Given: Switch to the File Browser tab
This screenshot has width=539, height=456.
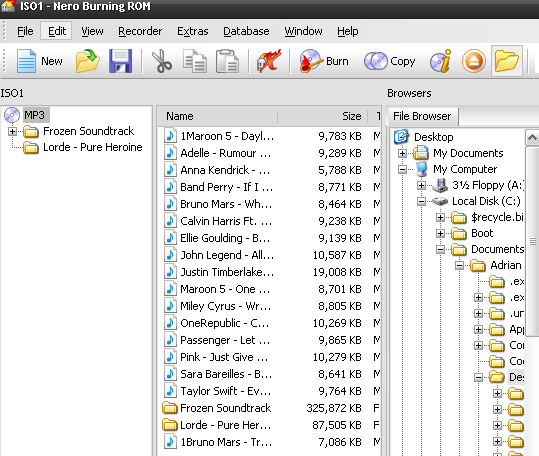Looking at the screenshot, I should click(422, 116).
